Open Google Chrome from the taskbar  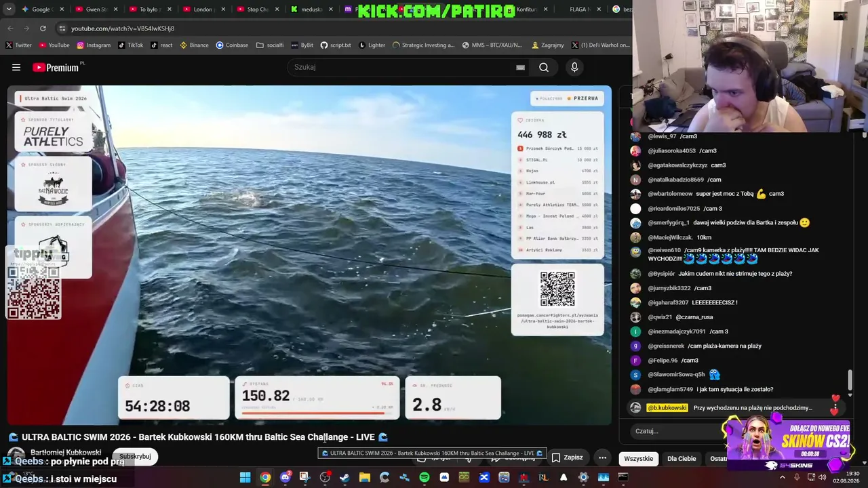click(265, 477)
